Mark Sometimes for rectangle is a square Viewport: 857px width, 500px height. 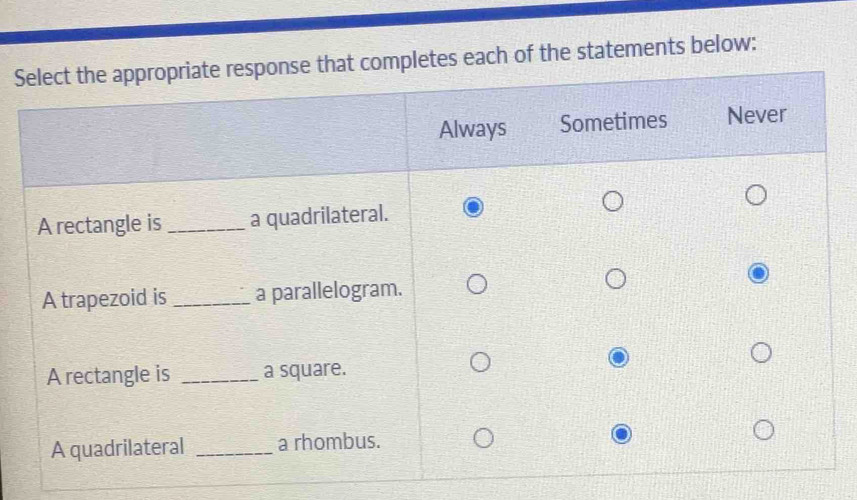[x=619, y=356]
